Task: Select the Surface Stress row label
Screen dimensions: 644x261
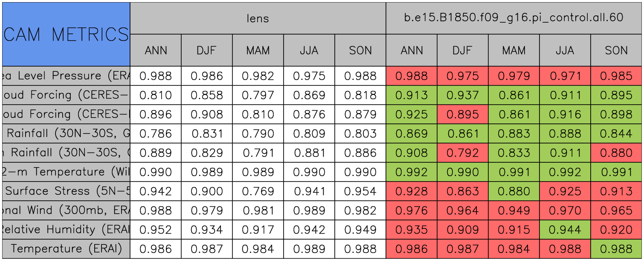Action: click(66, 191)
